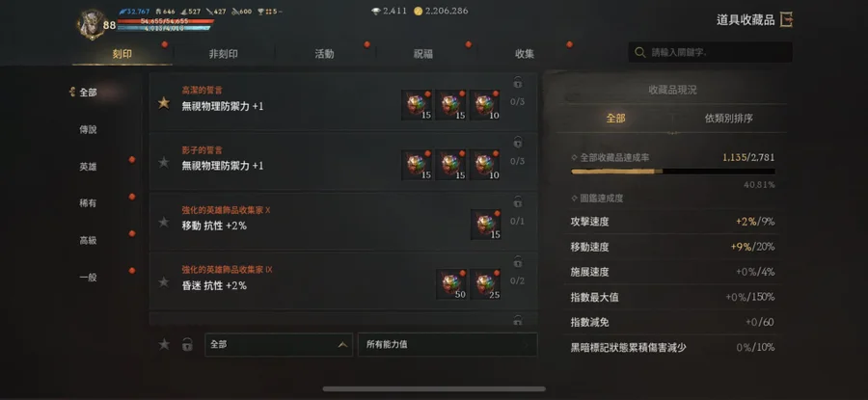Click the lock filter icon in bottom bar
The height and width of the screenshot is (400, 868).
pyautogui.click(x=188, y=344)
